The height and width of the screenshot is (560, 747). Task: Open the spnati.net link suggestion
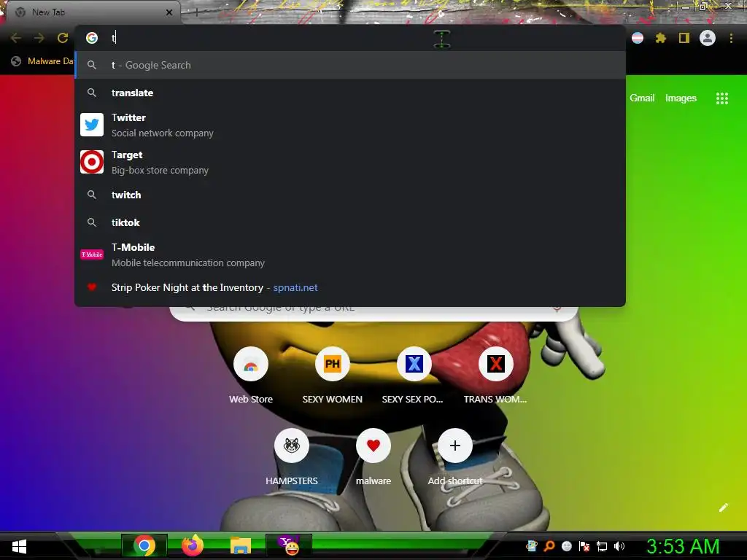point(350,287)
